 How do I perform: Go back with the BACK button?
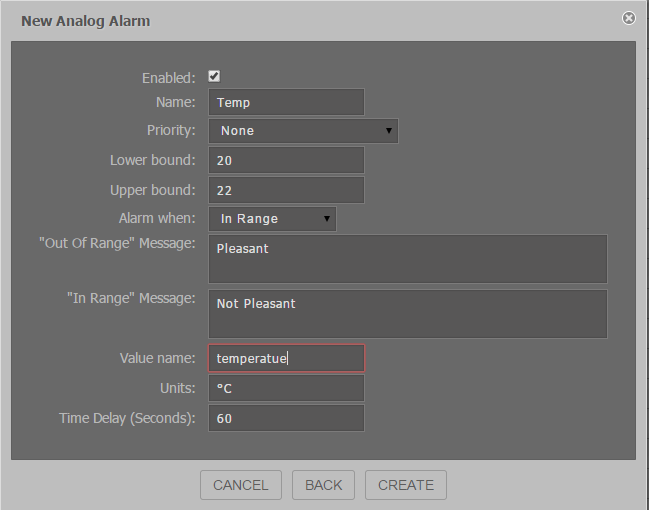[x=323, y=485]
